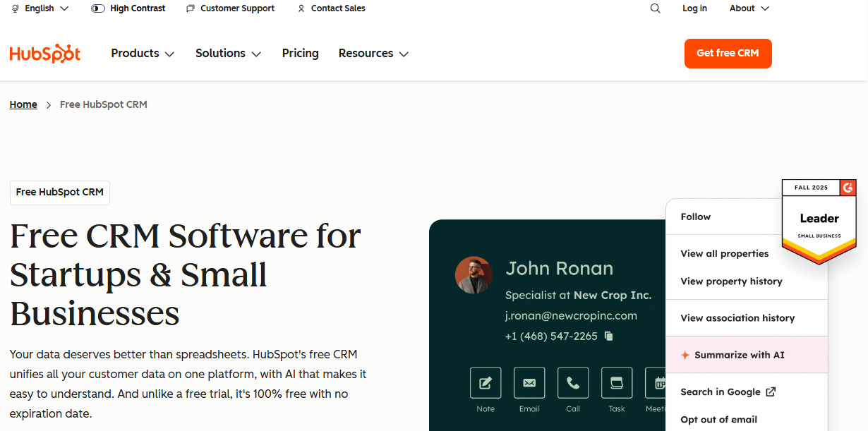Copy the phone number using the clipboard icon
Image resolution: width=868 pixels, height=431 pixels.
(608, 336)
